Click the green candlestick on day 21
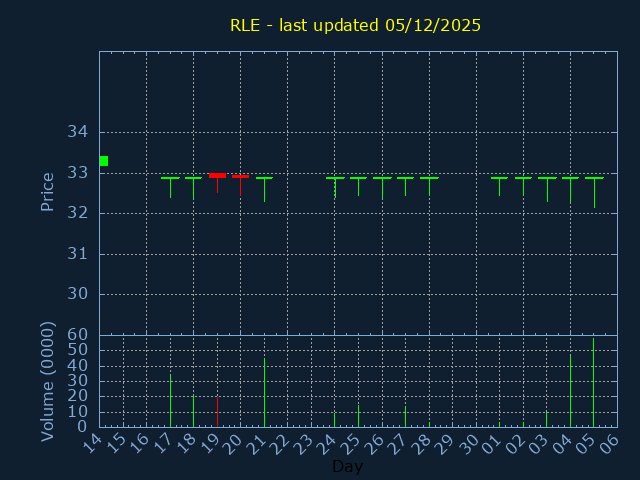Image resolution: width=640 pixels, height=480 pixels. [x=264, y=180]
